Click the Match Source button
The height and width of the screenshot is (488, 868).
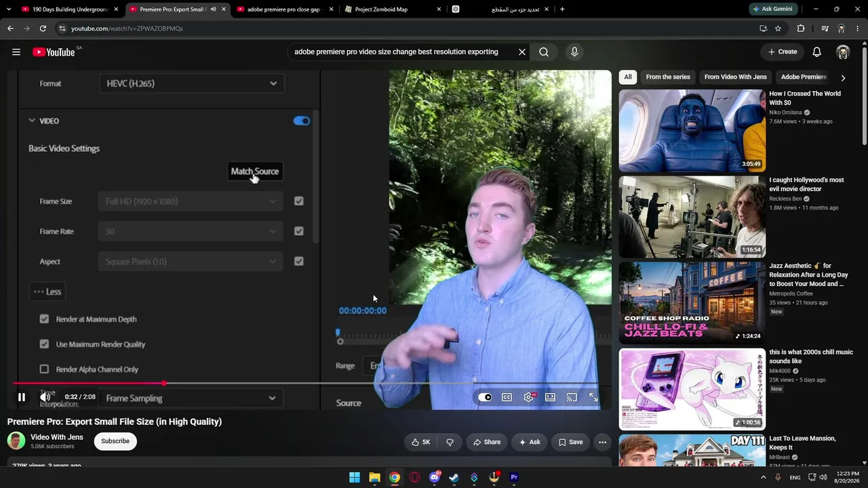(x=254, y=171)
